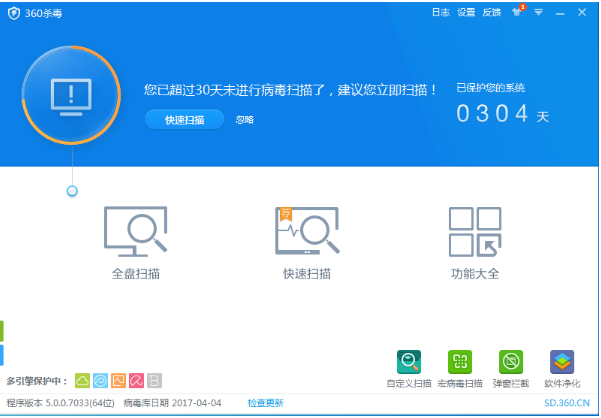This screenshot has width=601, height=418.
Task: Open SD.360.CN website link
Action: pyautogui.click(x=567, y=403)
